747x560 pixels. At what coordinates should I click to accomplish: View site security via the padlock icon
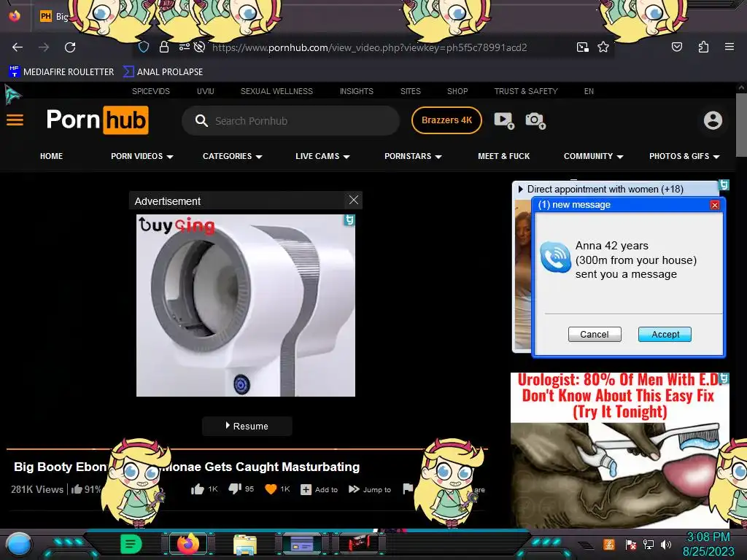pos(164,47)
